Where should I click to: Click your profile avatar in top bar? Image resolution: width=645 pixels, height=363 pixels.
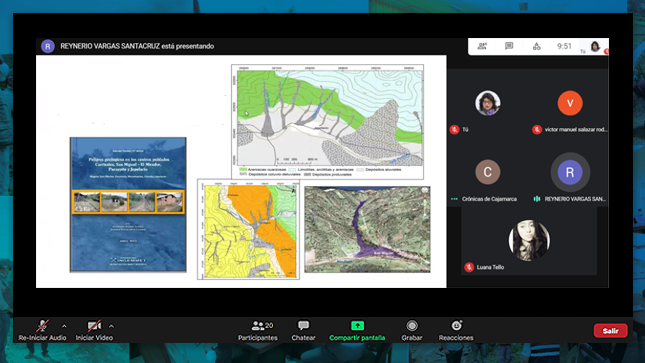[595, 47]
